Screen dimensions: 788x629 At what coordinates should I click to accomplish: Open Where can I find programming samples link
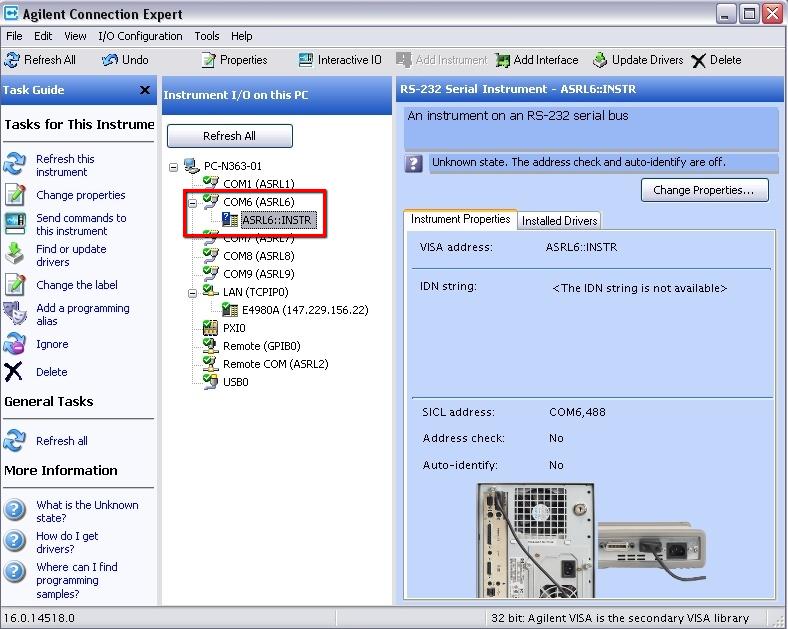tap(76, 580)
